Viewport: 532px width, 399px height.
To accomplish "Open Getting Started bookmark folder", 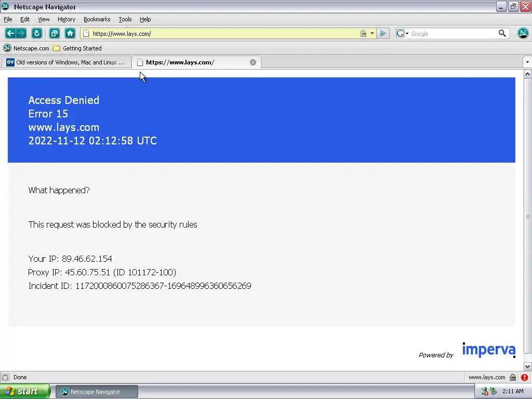I will click(x=77, y=48).
